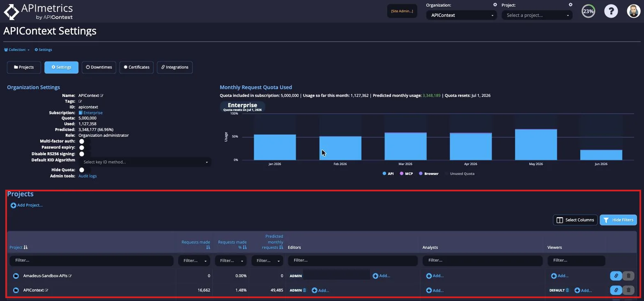Click the APImetrics logo
This screenshot has height=301, width=644.
coord(38,11)
